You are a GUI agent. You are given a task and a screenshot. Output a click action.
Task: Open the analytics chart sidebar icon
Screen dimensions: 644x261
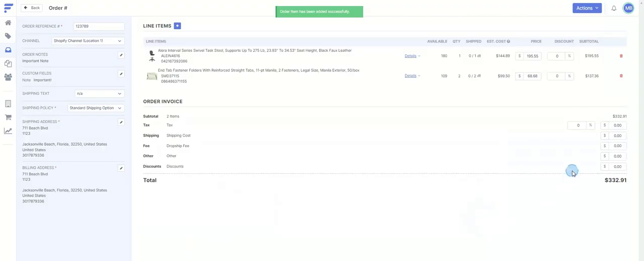(x=8, y=131)
